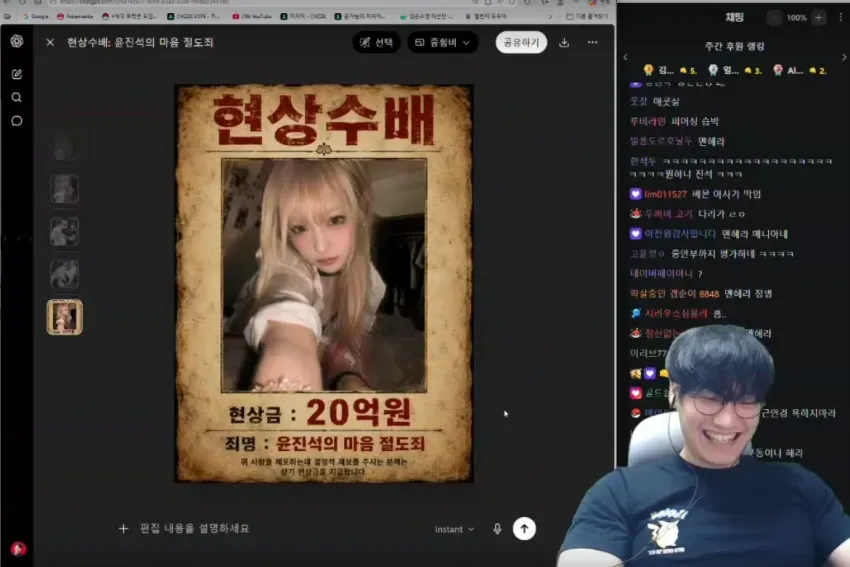The width and height of the screenshot is (850, 567).
Task: Send edit prompt with up-arrow button
Action: [524, 529]
